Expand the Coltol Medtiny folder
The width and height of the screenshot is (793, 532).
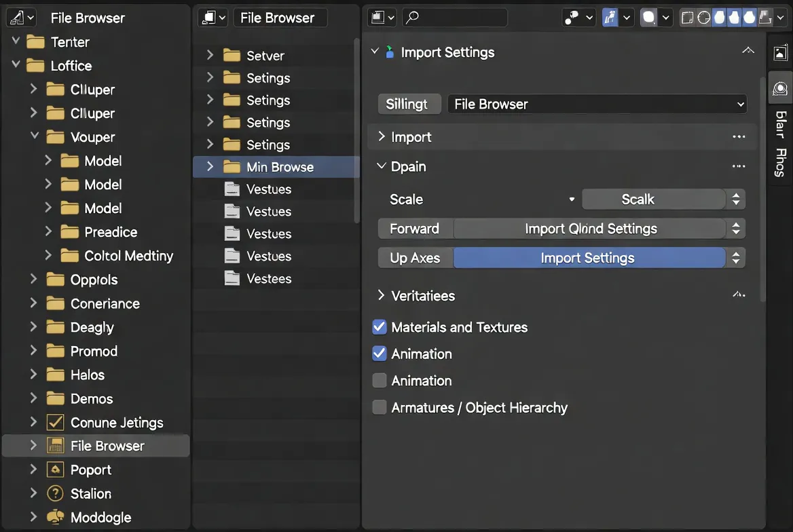pos(48,255)
